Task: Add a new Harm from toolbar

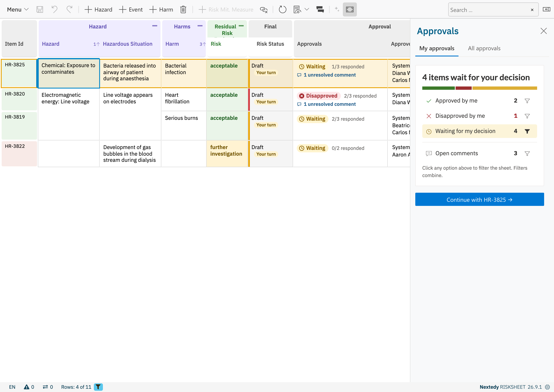Action: [x=161, y=10]
